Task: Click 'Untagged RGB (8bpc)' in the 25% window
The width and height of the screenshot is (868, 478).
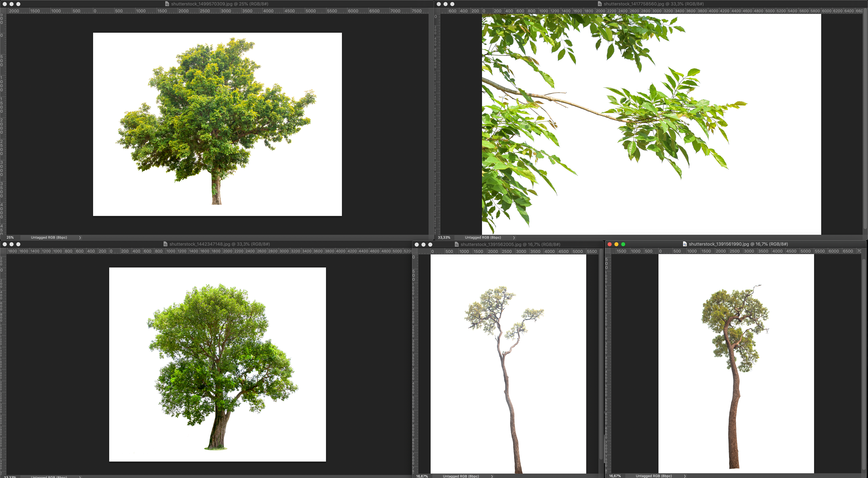Action: pyautogui.click(x=49, y=238)
